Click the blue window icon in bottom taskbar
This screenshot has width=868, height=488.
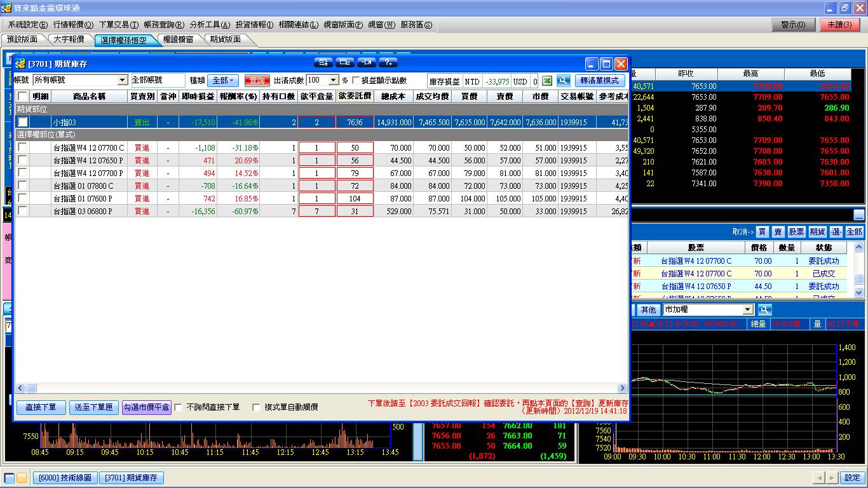point(10,478)
